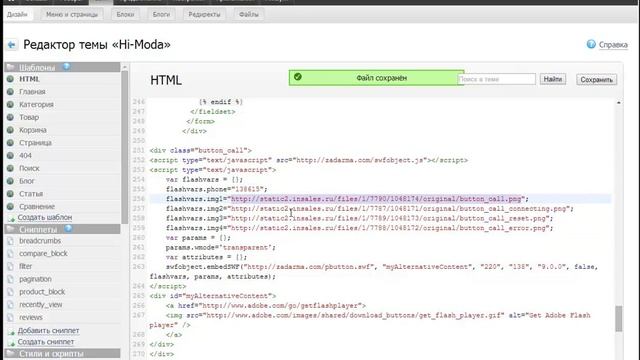This screenshot has width=640, height=360.
Task: Open the Блоки tab
Action: (125, 14)
